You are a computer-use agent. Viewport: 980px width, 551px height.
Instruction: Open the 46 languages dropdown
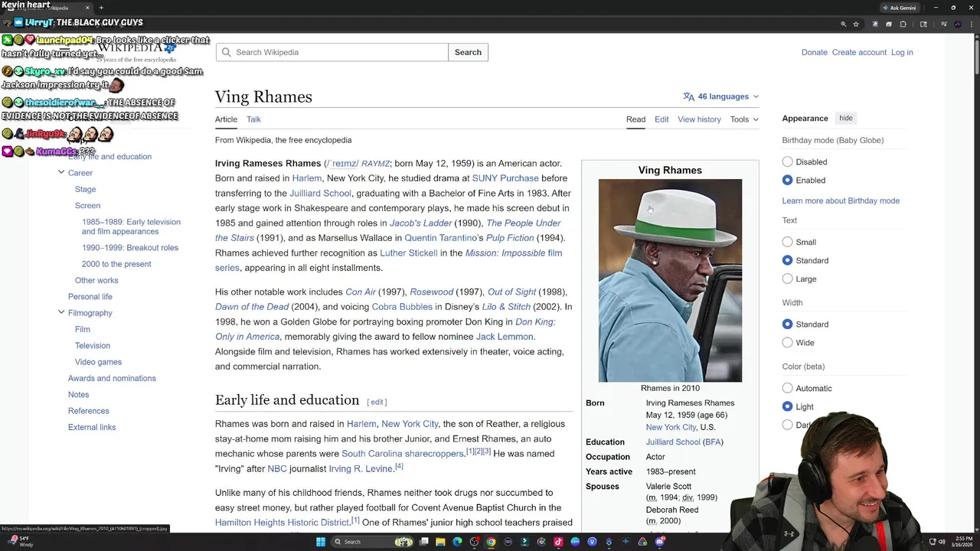721,96
